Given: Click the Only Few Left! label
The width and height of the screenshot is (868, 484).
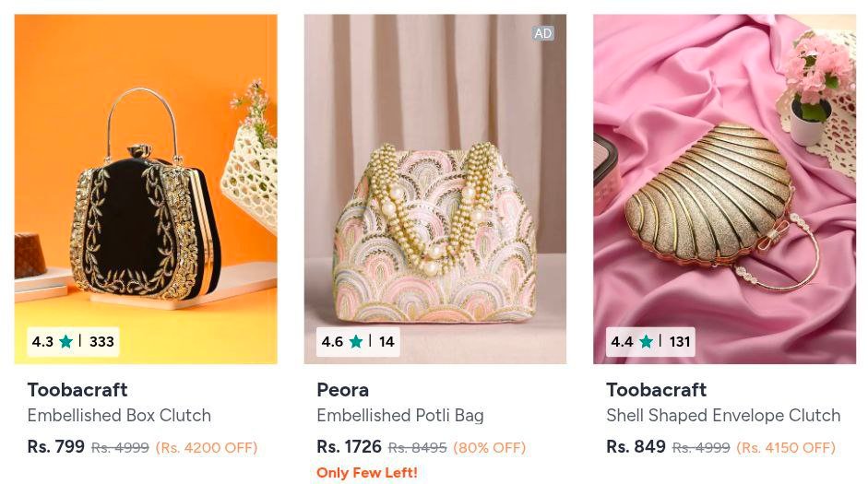Looking at the screenshot, I should [367, 473].
